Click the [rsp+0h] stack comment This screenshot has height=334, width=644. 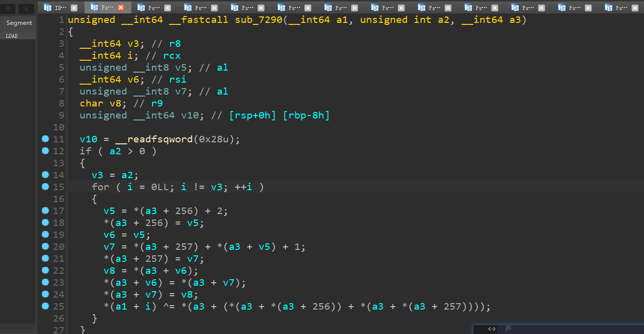[253, 115]
